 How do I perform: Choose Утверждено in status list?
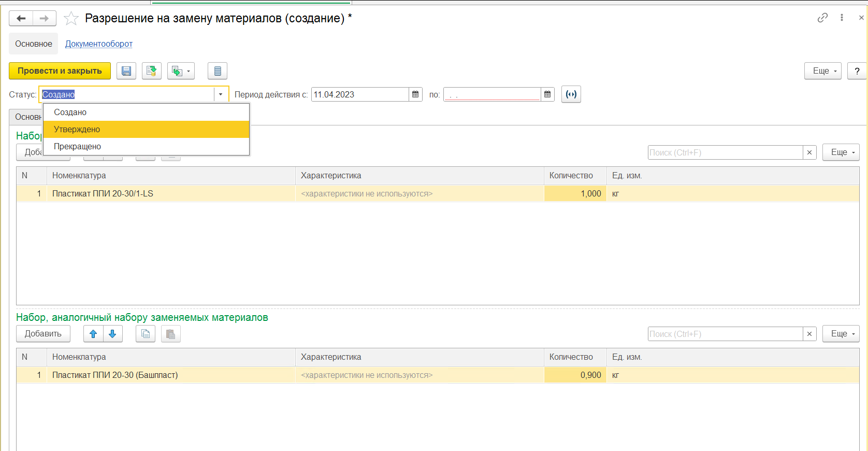point(147,130)
